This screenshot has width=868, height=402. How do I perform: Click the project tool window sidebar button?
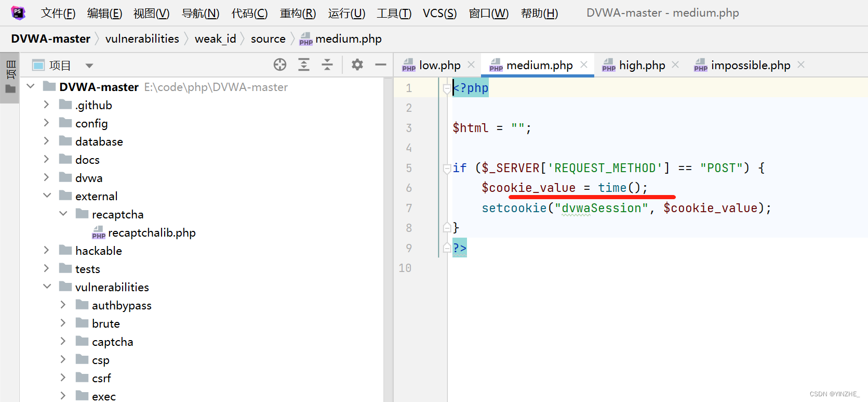[x=10, y=77]
